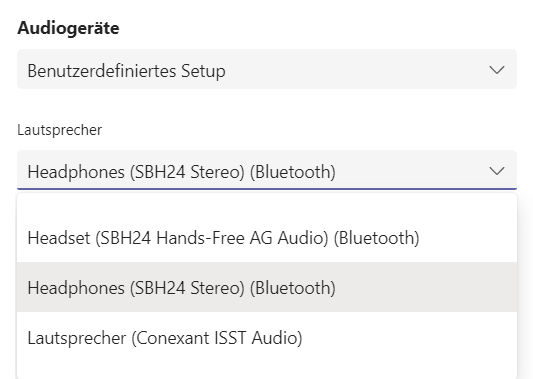Click blank space above the Headset option in list
This screenshot has height=379, width=533.
coord(267,203)
